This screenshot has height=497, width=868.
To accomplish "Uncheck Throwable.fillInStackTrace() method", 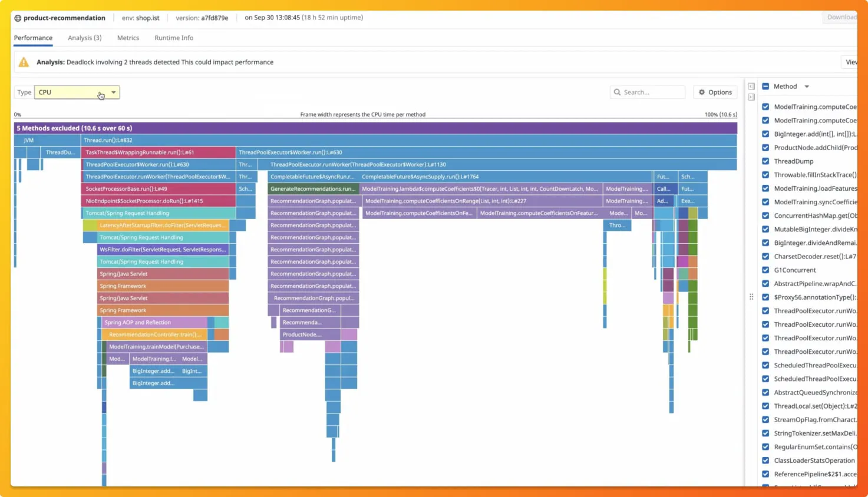I will click(x=765, y=174).
